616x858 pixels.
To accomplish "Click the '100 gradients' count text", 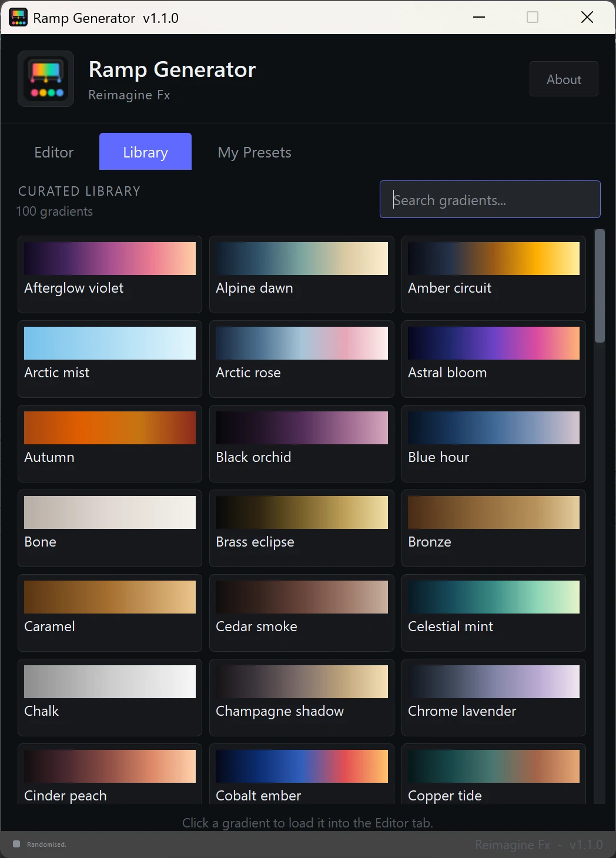I will point(54,211).
